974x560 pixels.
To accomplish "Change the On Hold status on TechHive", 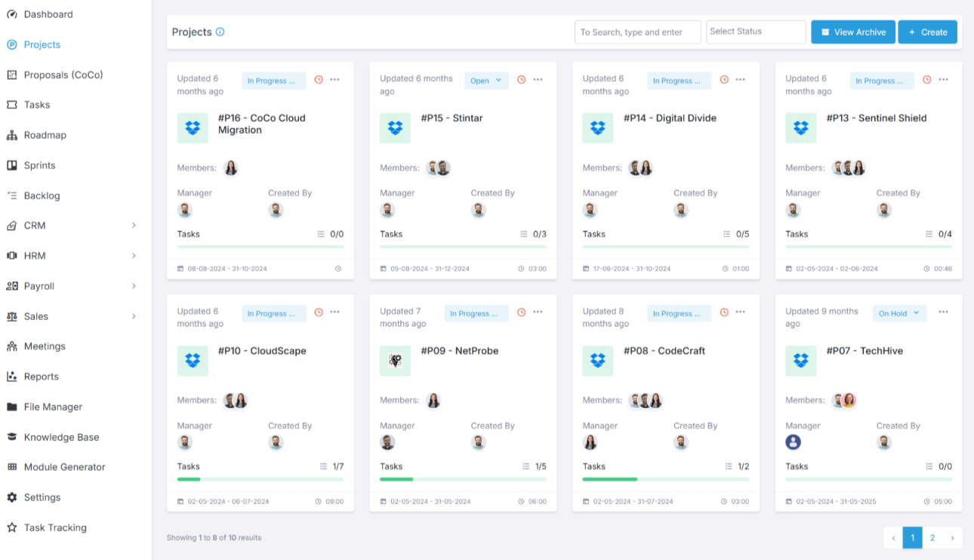I will [899, 313].
